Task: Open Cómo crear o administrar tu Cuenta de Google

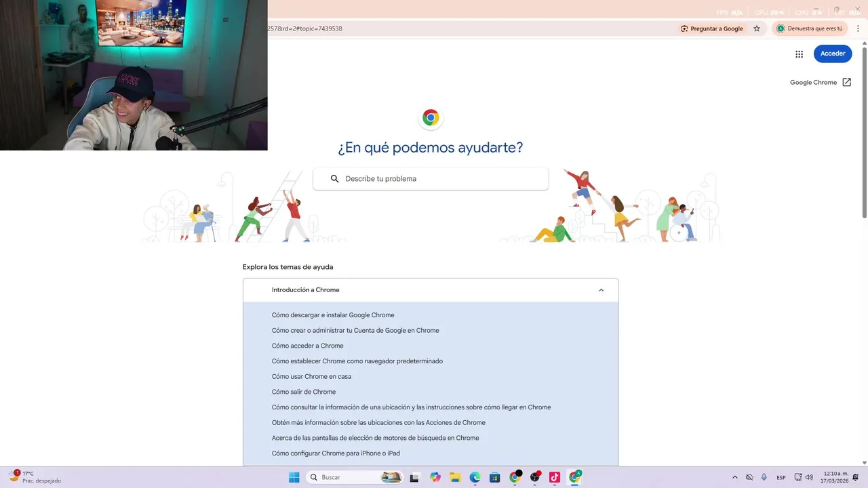Action: pos(355,331)
